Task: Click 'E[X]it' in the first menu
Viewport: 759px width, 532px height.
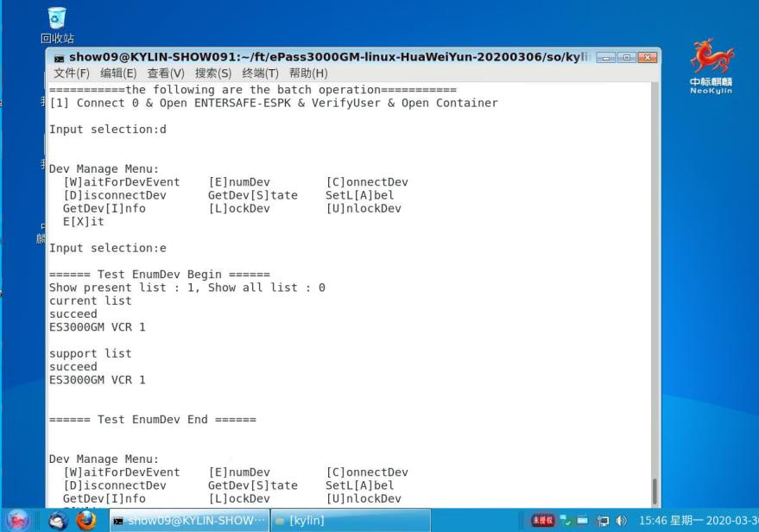Action: (83, 222)
